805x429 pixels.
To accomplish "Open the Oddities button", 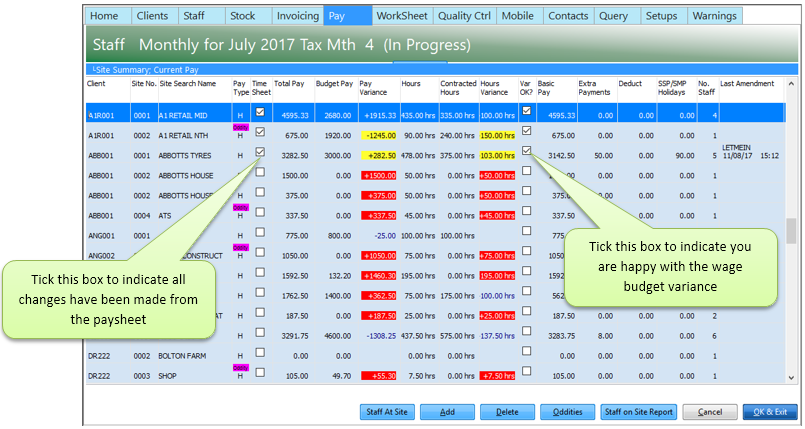I will [567, 412].
